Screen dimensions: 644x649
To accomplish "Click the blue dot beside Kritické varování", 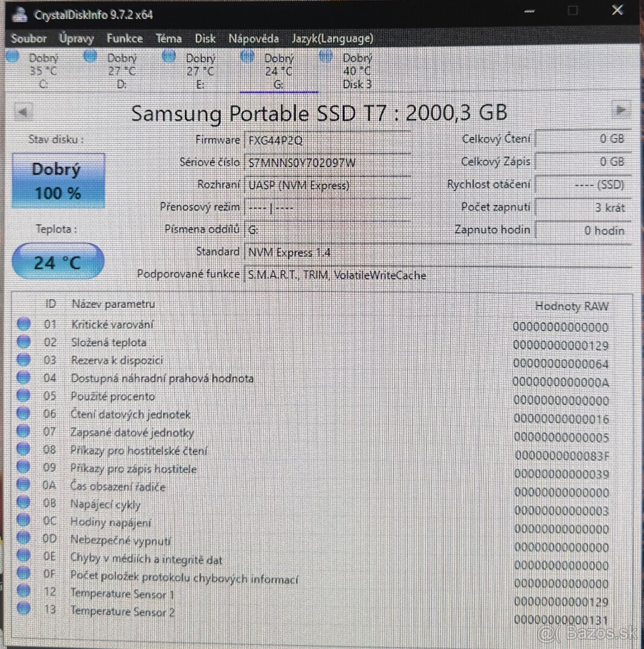I will point(24,323).
